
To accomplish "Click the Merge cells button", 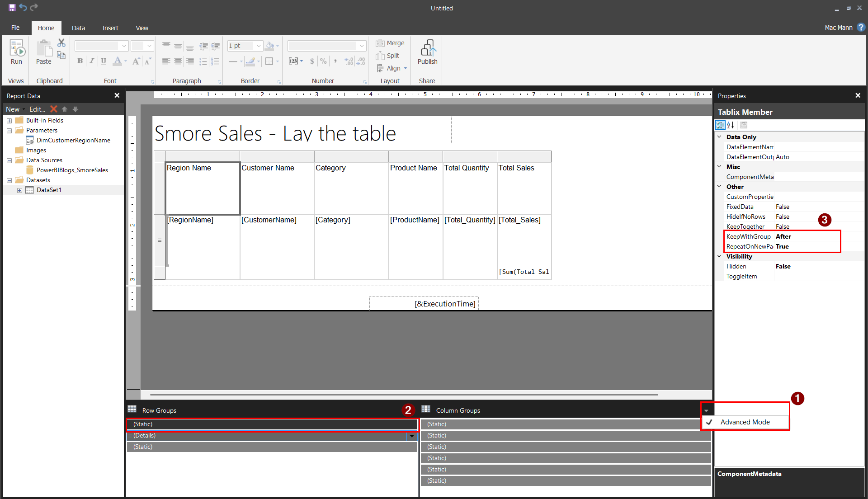I will 390,43.
